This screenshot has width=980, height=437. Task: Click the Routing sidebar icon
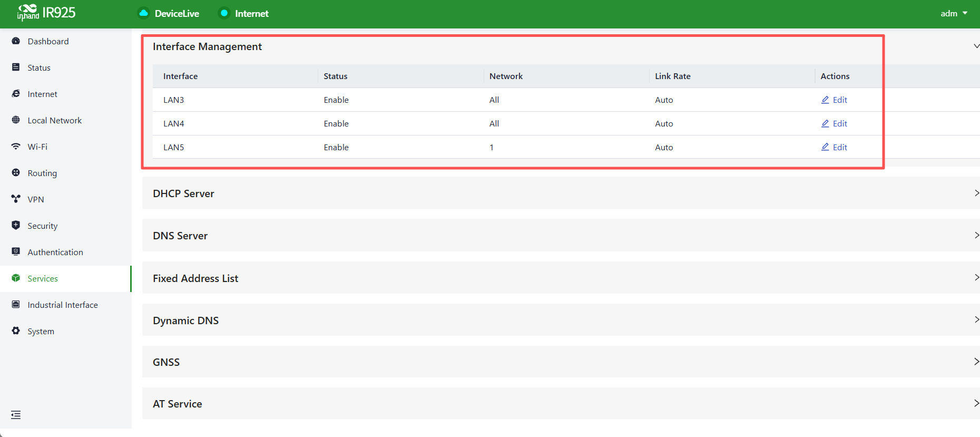(16, 173)
